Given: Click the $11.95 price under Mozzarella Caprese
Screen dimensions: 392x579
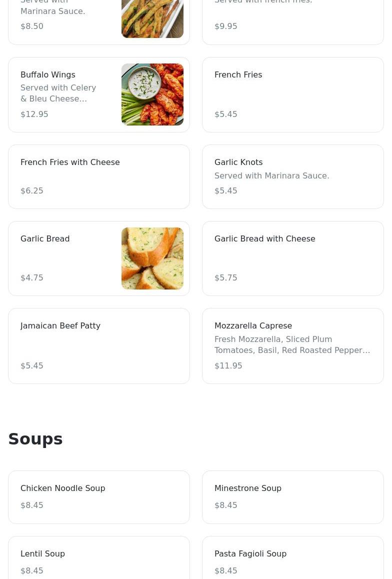Looking at the screenshot, I should (228, 365).
